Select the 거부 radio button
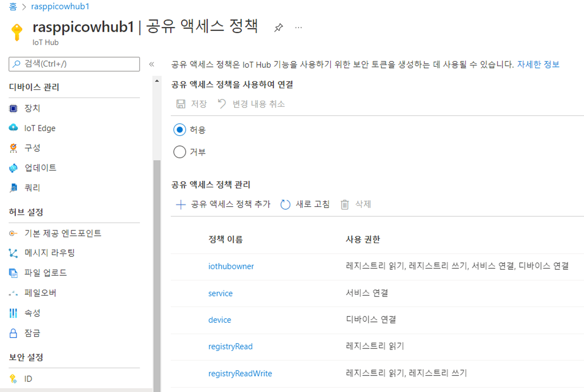Screen dimensions: 584x392 click(x=179, y=152)
